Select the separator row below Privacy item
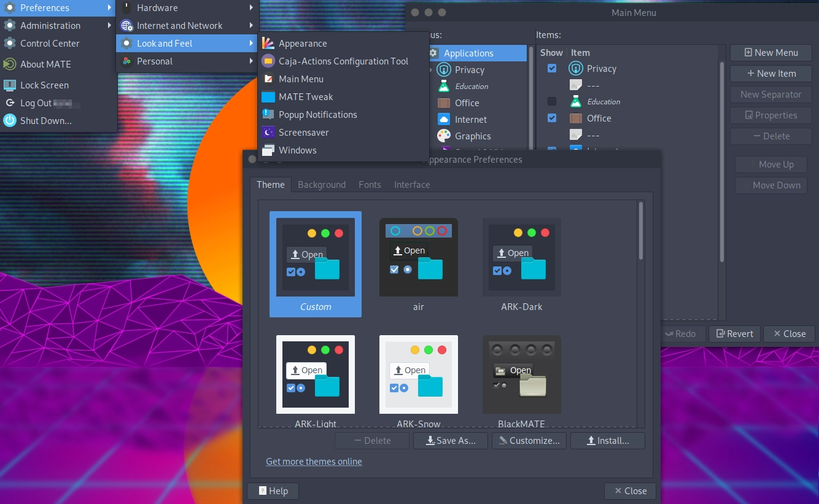The height and width of the screenshot is (504, 819). click(x=628, y=85)
